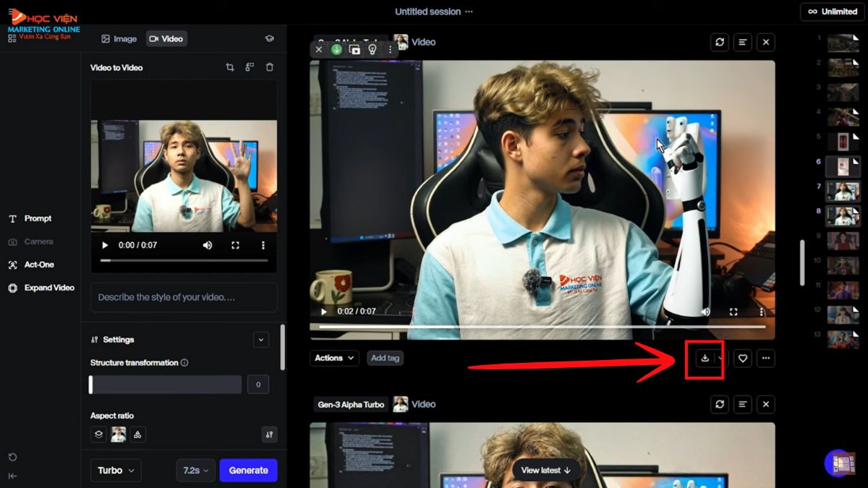The width and height of the screenshot is (868, 488).
Task: Play the generated robot-arm video
Action: coord(323,312)
